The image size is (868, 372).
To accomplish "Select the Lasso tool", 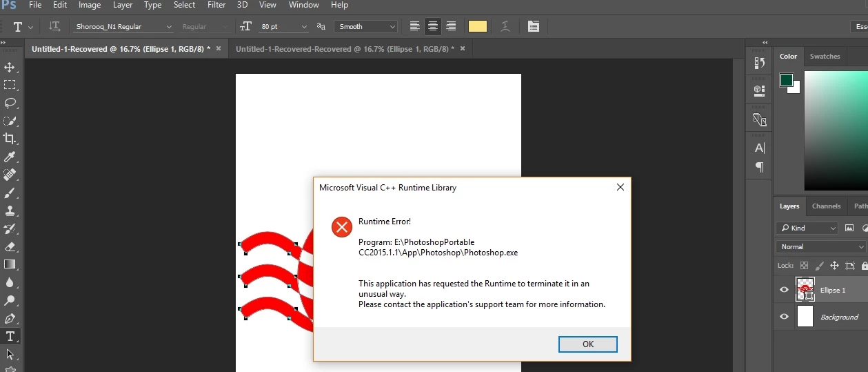I will 10,103.
